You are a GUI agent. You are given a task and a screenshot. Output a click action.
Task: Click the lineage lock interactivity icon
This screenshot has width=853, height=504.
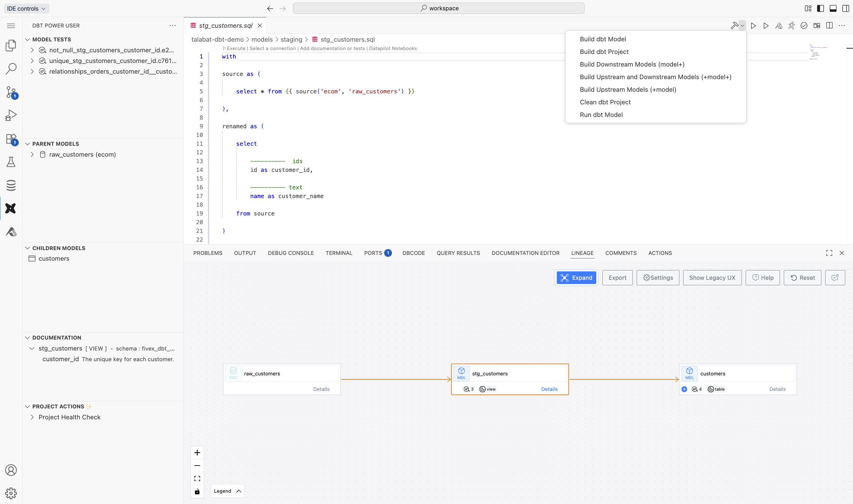pyautogui.click(x=197, y=491)
